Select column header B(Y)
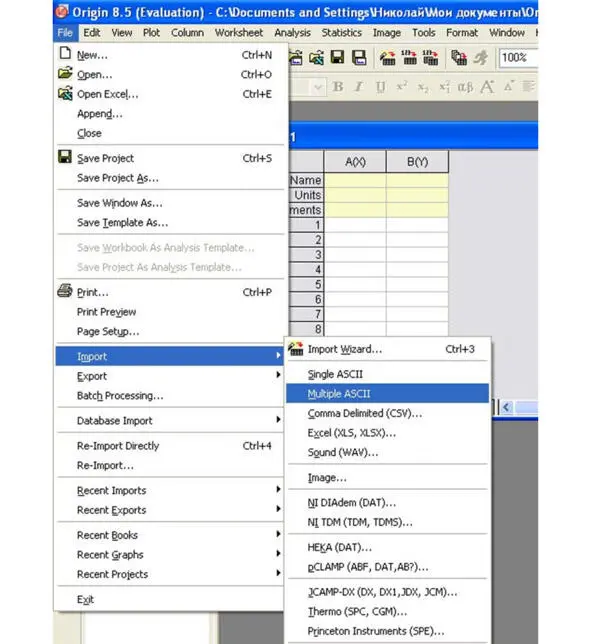The height and width of the screenshot is (644, 591). coord(417,161)
